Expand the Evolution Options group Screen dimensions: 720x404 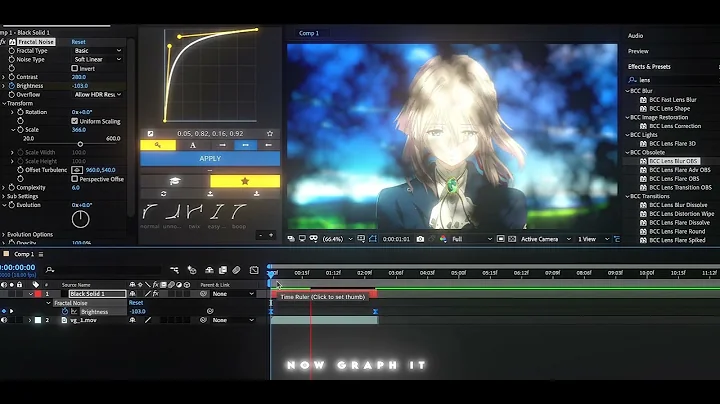point(4,235)
